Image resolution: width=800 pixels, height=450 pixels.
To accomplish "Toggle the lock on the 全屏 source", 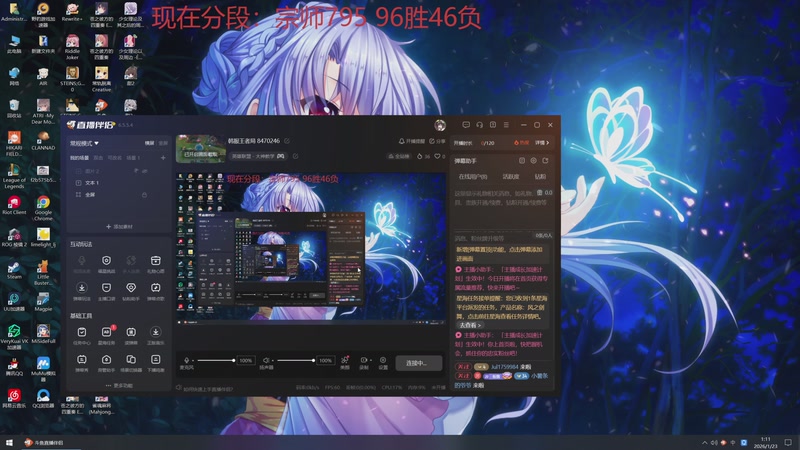I will 144,194.
